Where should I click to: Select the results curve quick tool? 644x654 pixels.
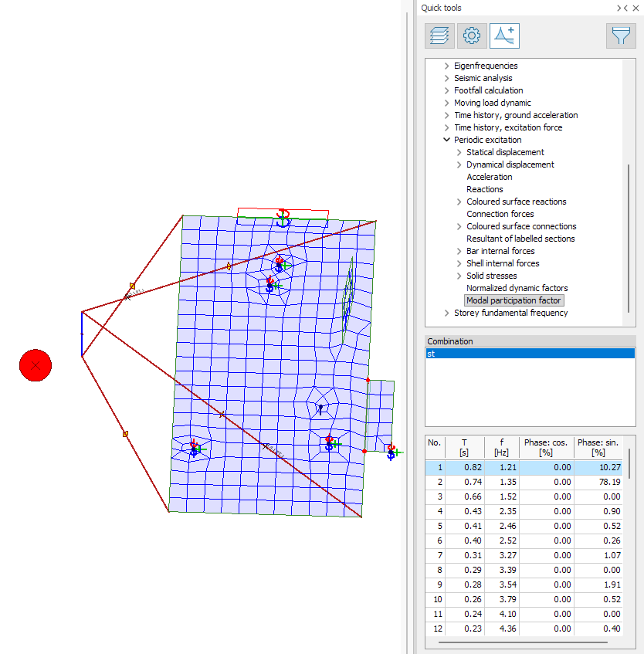coord(504,36)
